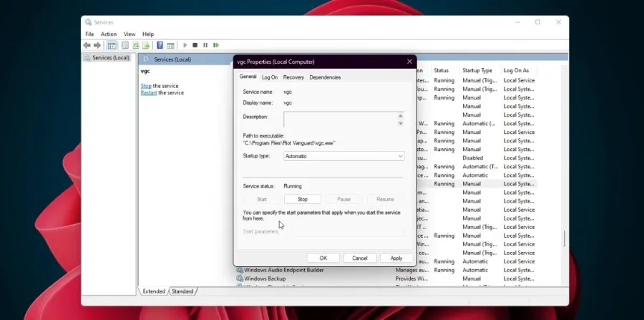
Task: Click the greyed-out Resume button
Action: coord(385,199)
